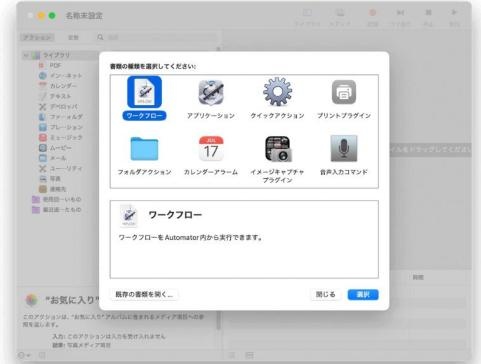Choose the フォルダアクション folder icon
The height and width of the screenshot is (364, 481).
[x=144, y=149]
